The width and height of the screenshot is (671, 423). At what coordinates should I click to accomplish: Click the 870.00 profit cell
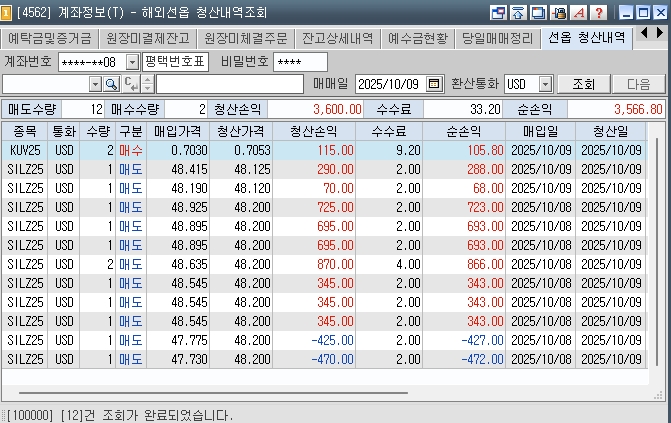coord(314,264)
